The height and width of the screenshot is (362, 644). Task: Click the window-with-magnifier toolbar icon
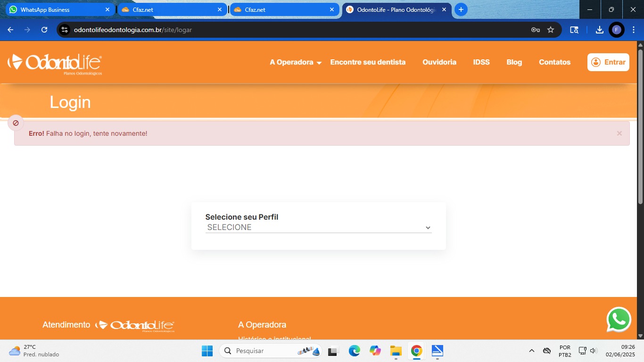[x=574, y=30]
